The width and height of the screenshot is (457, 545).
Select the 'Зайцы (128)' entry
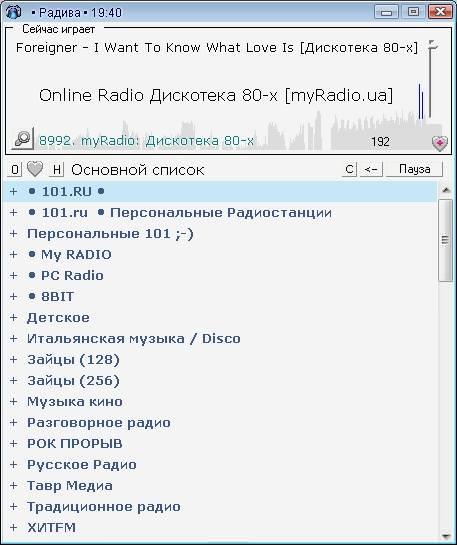coord(73,359)
